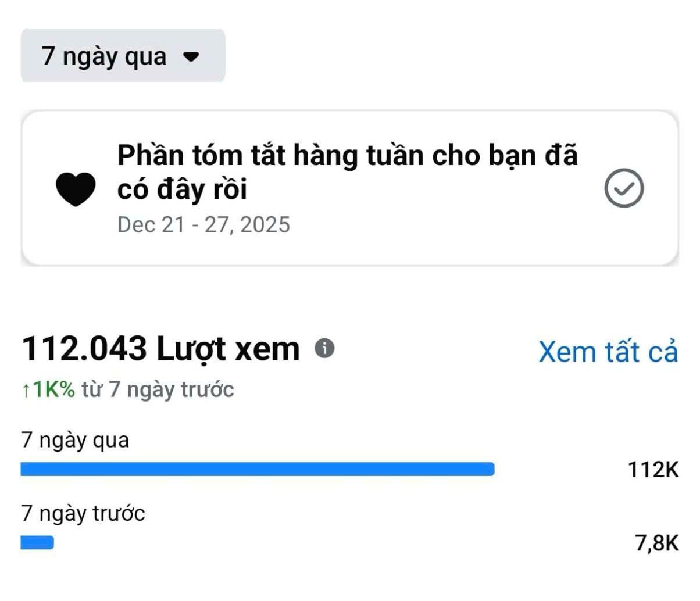
Task: Select the "7 ngày trước" bar label
Action: click(83, 514)
